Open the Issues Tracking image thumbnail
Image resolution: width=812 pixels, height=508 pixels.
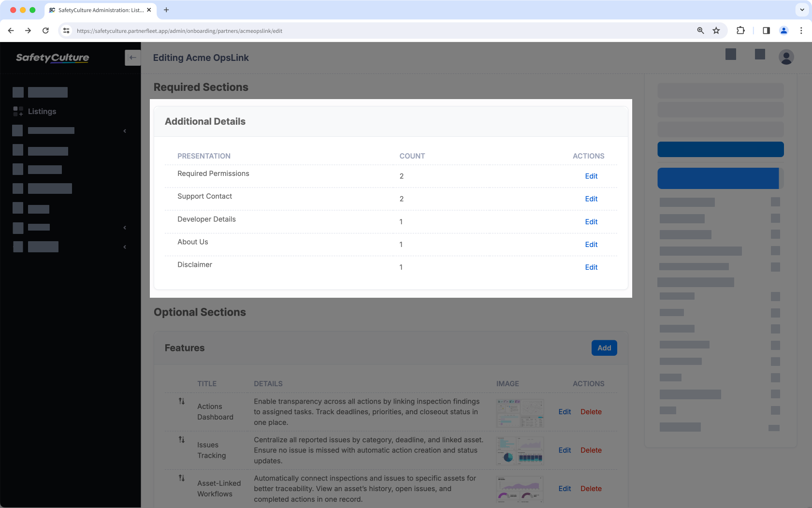pos(520,451)
